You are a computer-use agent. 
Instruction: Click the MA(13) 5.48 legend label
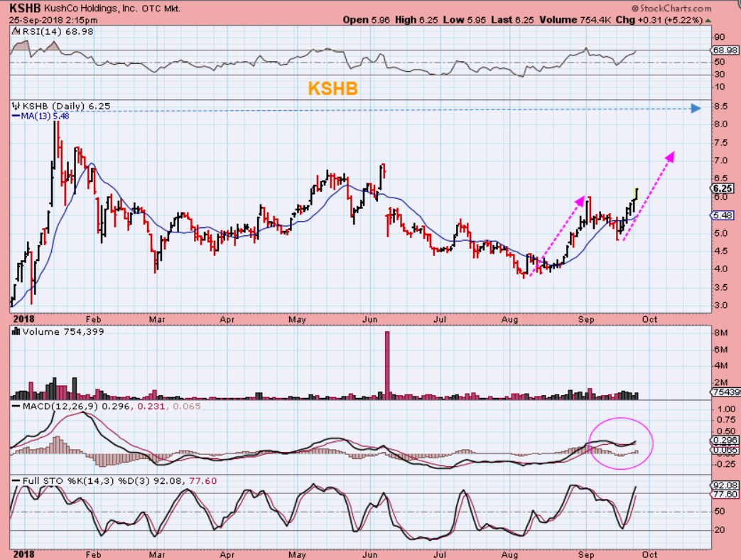(x=45, y=116)
